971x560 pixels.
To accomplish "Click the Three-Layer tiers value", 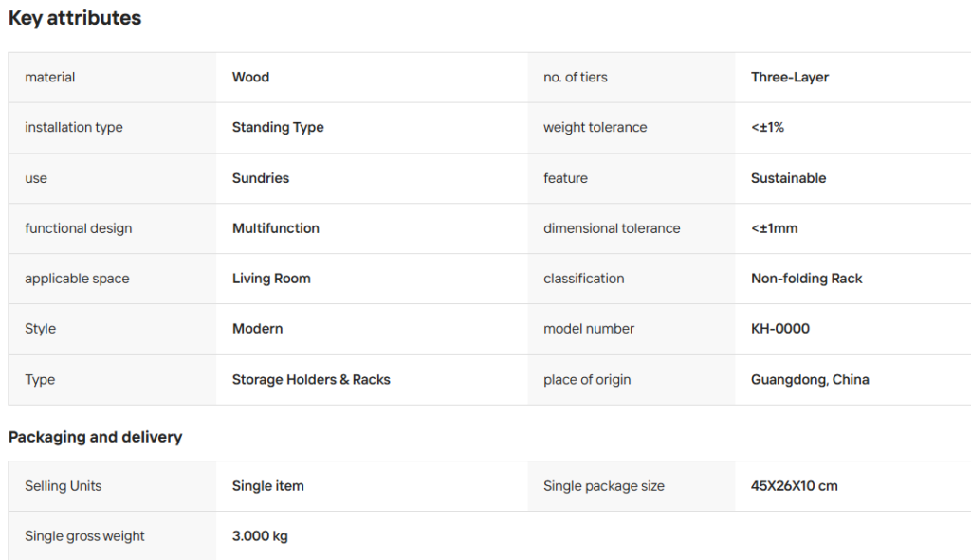I will tap(790, 78).
